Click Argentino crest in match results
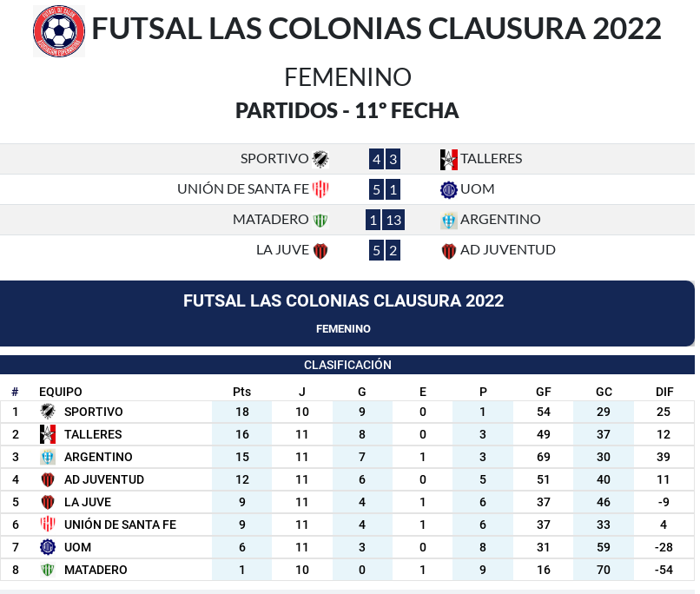This screenshot has height=594, width=700. pos(449,220)
